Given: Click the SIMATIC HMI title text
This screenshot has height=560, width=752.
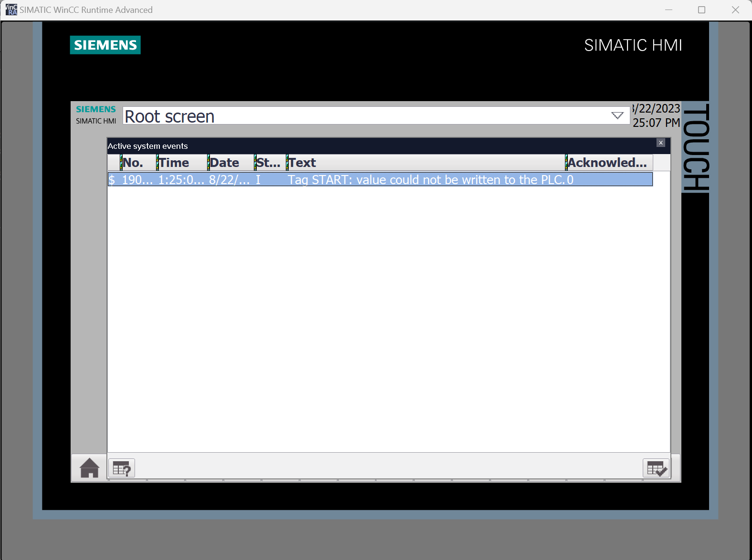Looking at the screenshot, I should coord(633,45).
